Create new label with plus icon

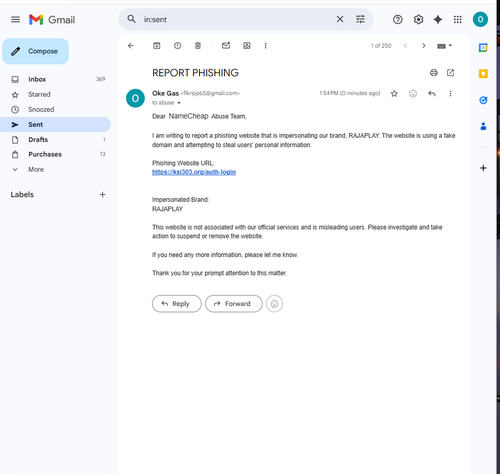[x=102, y=194]
